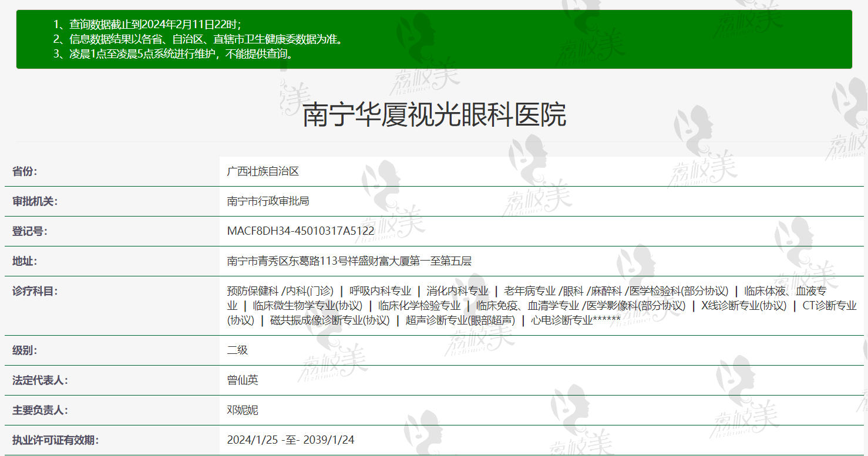Select the 省份 label

tap(25, 171)
